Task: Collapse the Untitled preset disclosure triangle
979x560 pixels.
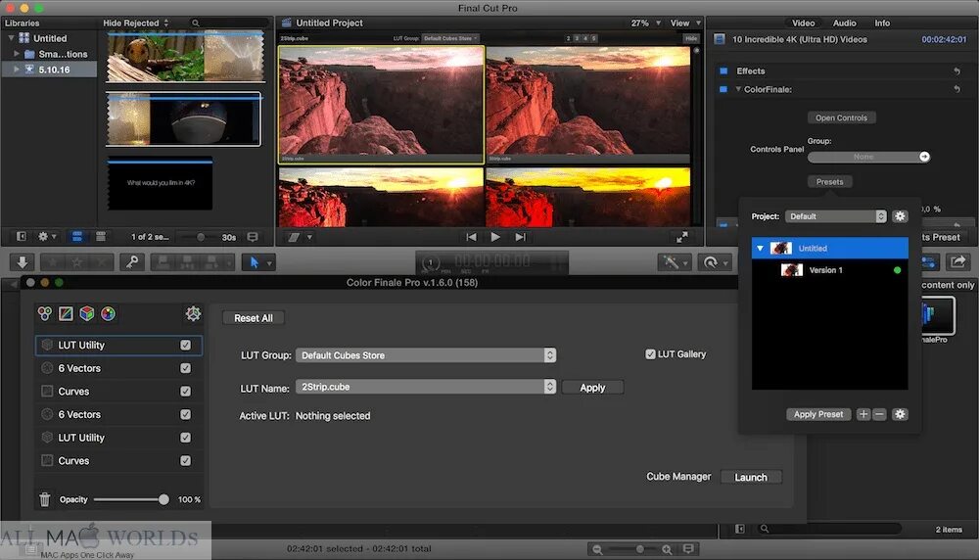Action: tap(760, 248)
